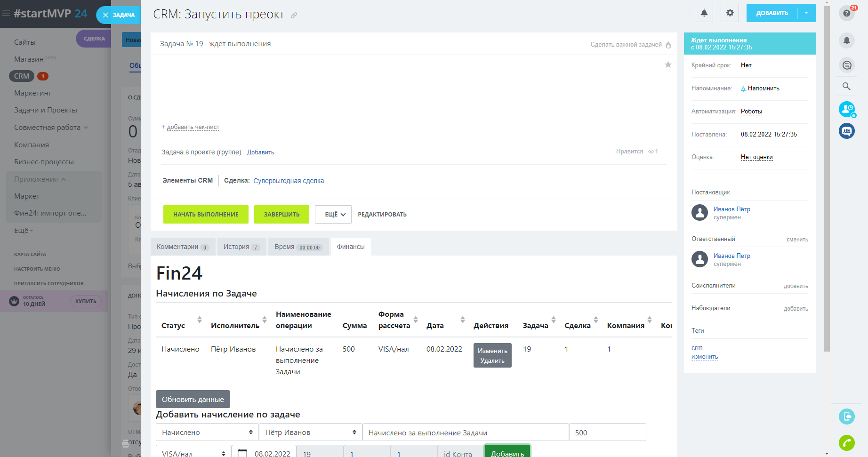Screen dimensions: 868x457
Task: Open arrow dropdown next to ДОБАВИТЬ
Action: click(806, 13)
